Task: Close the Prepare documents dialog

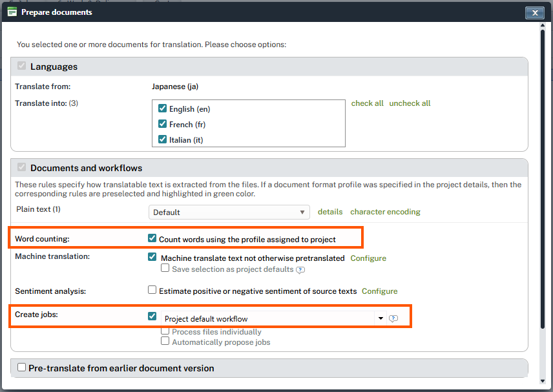Action: click(534, 12)
